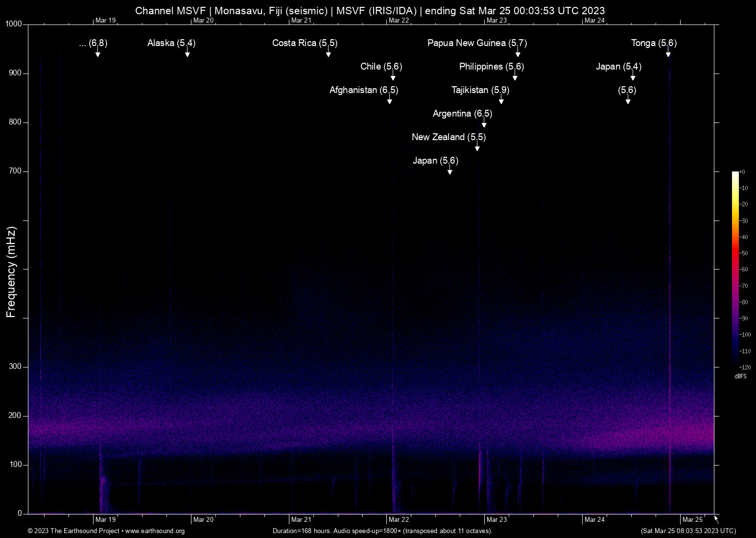Click the arrow below Tajikistan (5.9)
This screenshot has width=756, height=538.
coord(501,99)
